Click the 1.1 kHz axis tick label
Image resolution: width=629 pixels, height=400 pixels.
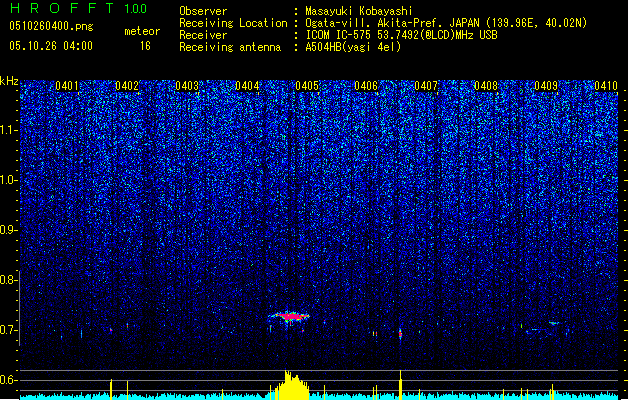tap(9, 131)
